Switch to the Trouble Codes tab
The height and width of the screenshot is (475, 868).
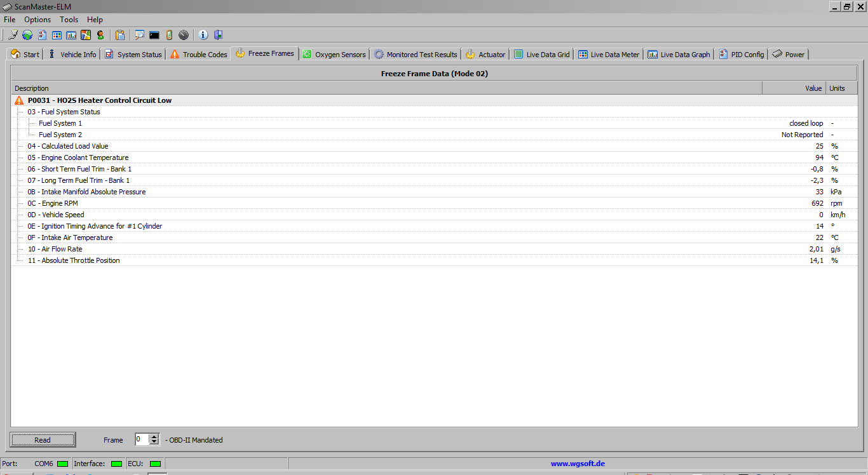(x=198, y=55)
